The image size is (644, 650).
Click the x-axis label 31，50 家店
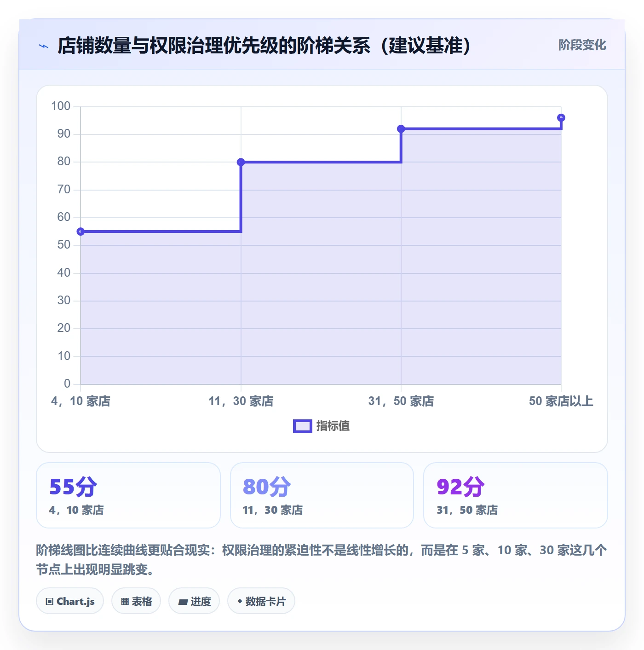click(401, 401)
